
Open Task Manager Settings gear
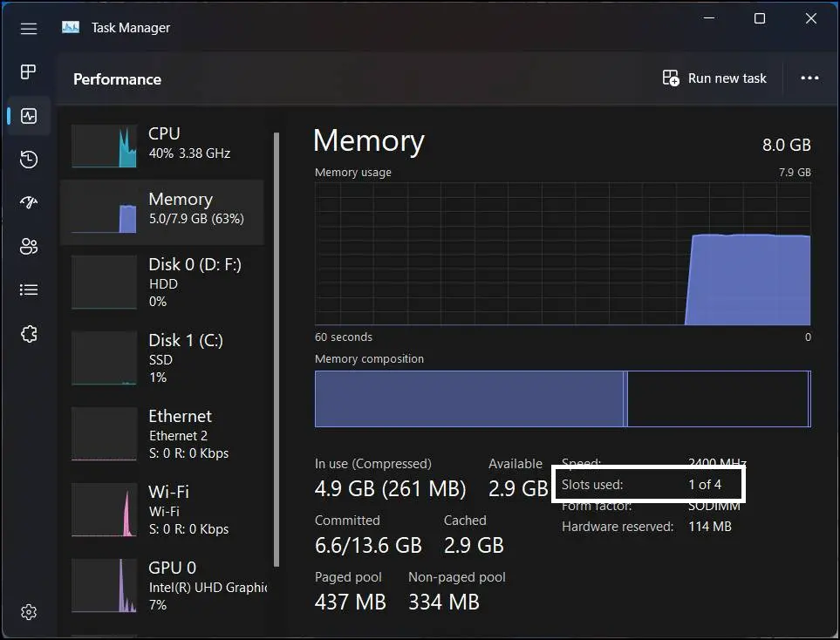29,611
